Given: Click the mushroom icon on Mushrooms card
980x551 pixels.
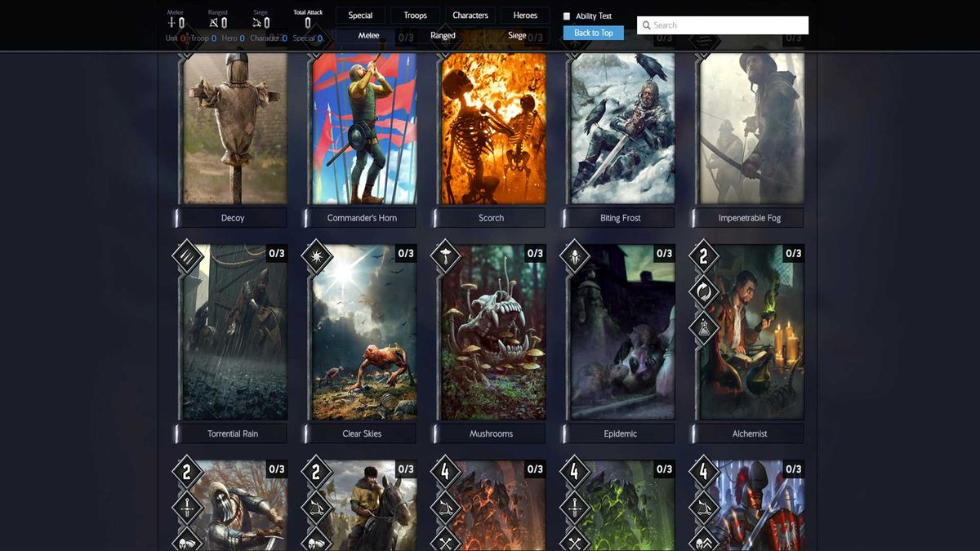Looking at the screenshot, I should (445, 256).
